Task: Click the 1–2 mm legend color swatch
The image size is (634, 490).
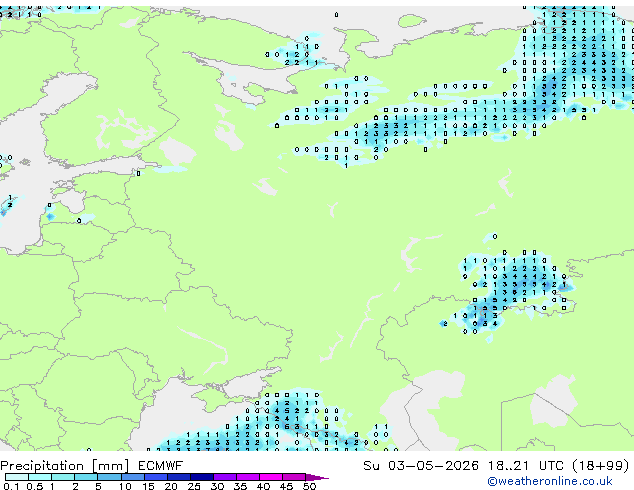Action: point(63,477)
